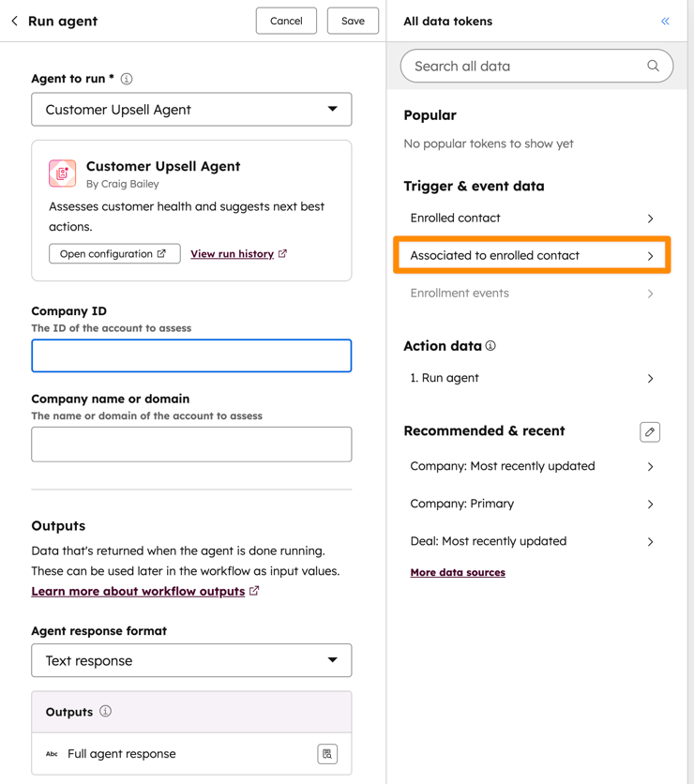Click the back arrow beside Run agent
Screen dimensions: 694x784
[14, 21]
